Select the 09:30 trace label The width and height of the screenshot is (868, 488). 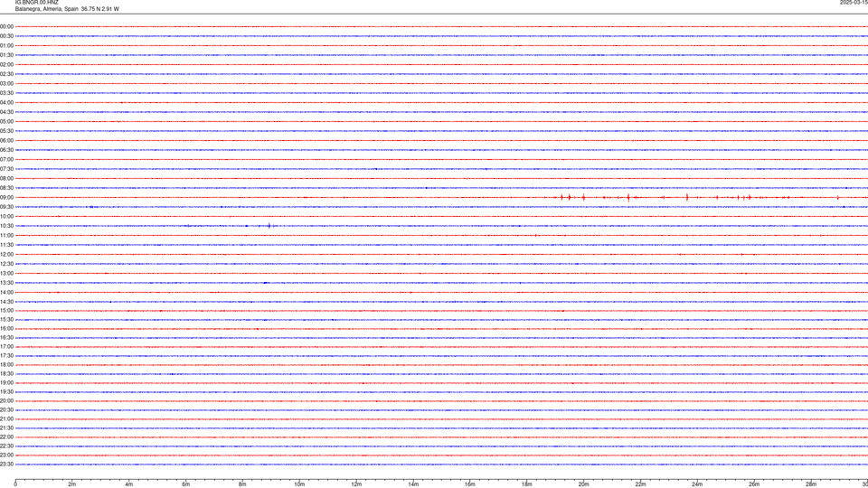[x=6, y=207]
